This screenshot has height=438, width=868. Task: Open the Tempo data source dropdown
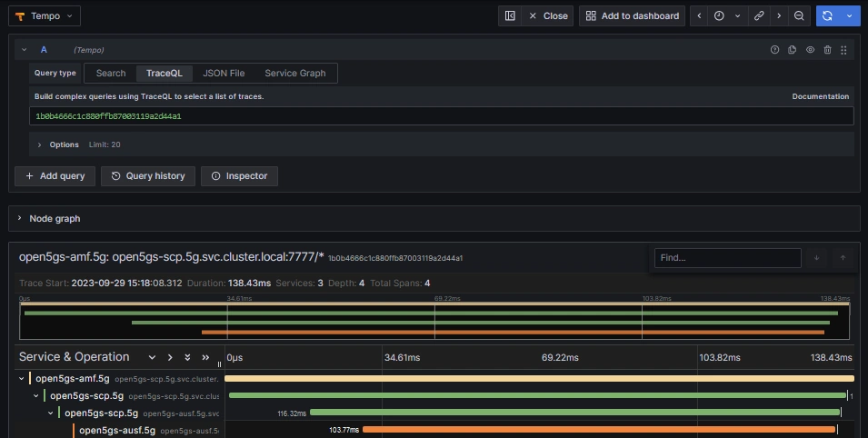[x=47, y=15]
